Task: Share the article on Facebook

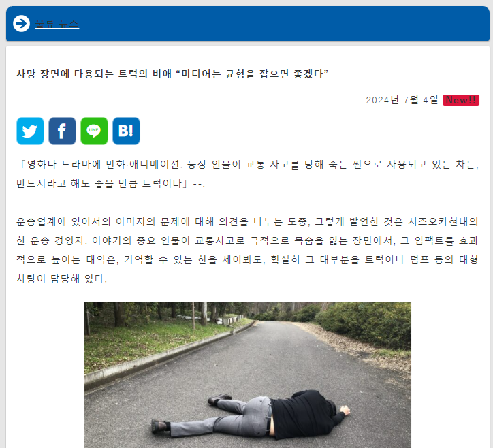Action: [x=62, y=131]
